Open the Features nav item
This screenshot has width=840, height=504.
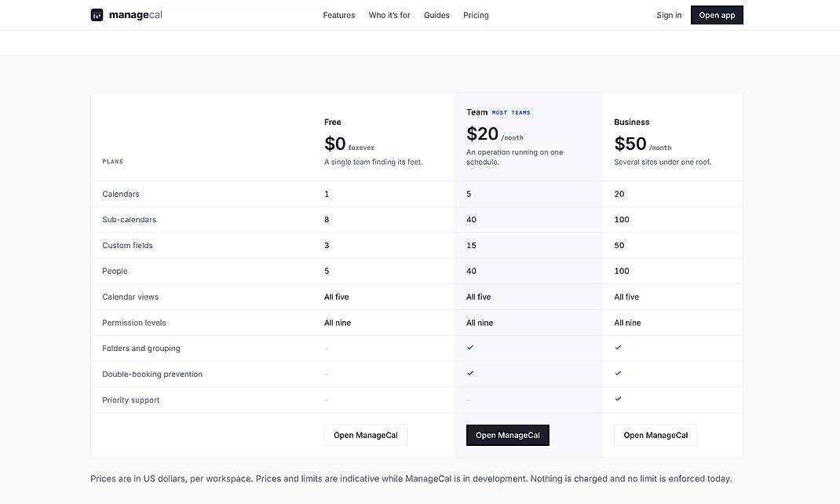(x=338, y=15)
